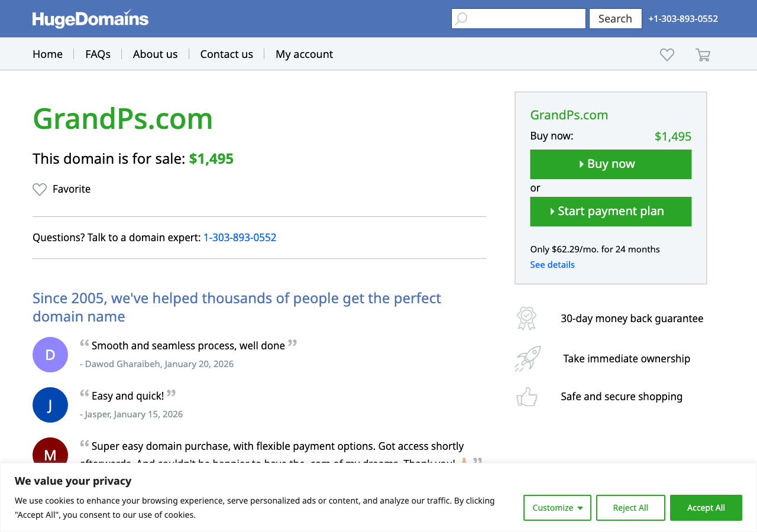757x532 pixels.
Task: Open the See details link
Action: 552,265
